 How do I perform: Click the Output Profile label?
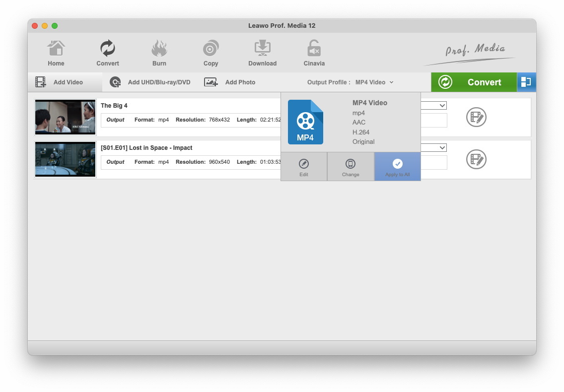(329, 82)
